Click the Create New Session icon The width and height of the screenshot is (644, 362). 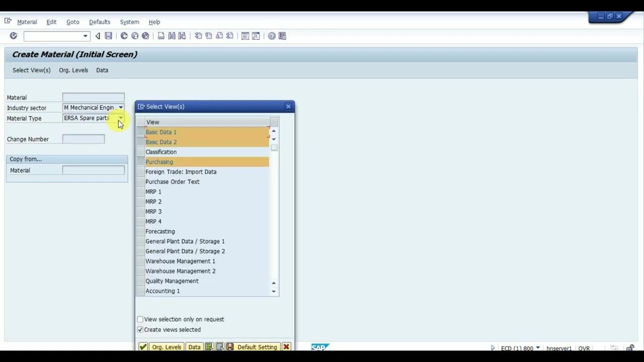(x=245, y=36)
